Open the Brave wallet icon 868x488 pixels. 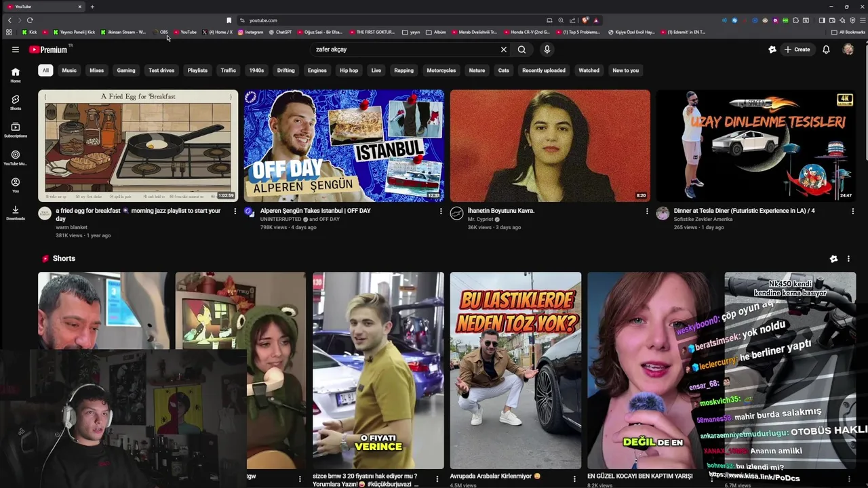(x=832, y=20)
